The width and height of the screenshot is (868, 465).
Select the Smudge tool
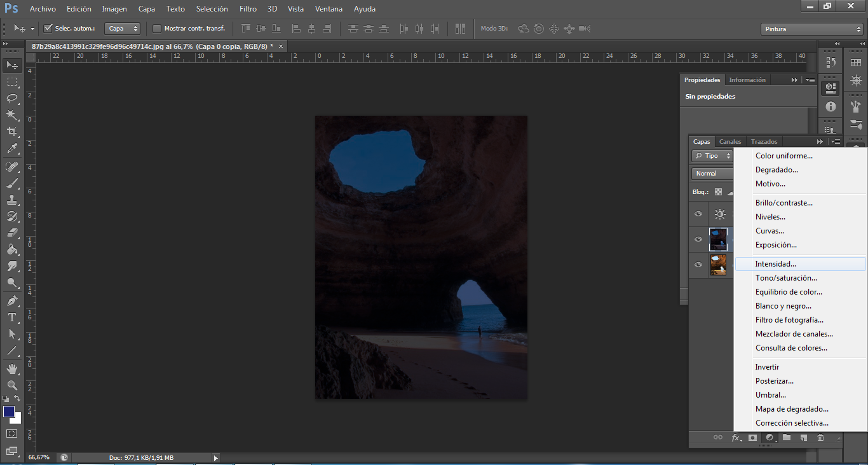pyautogui.click(x=12, y=266)
